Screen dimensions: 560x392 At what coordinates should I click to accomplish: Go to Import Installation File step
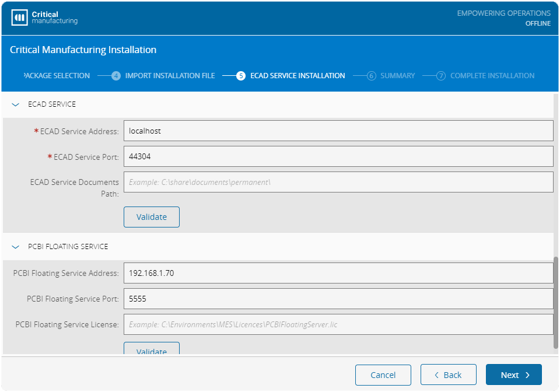170,76
